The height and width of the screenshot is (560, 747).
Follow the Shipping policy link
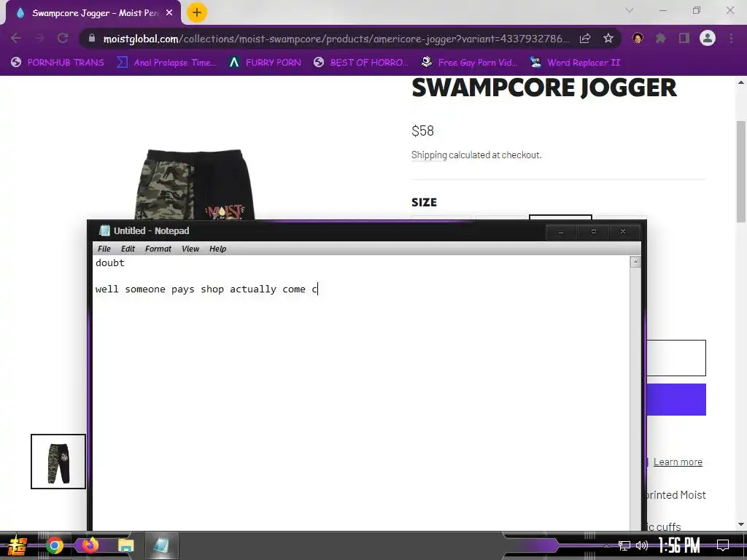click(x=429, y=155)
